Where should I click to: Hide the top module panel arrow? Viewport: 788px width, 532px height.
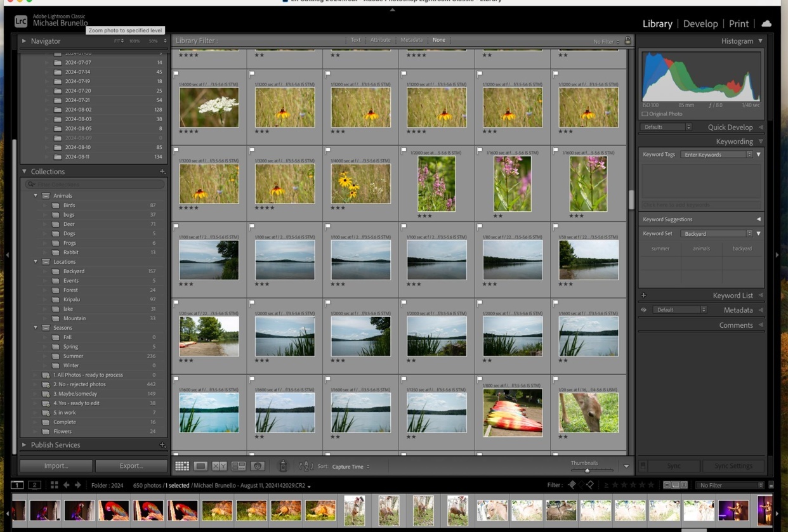coord(393,10)
